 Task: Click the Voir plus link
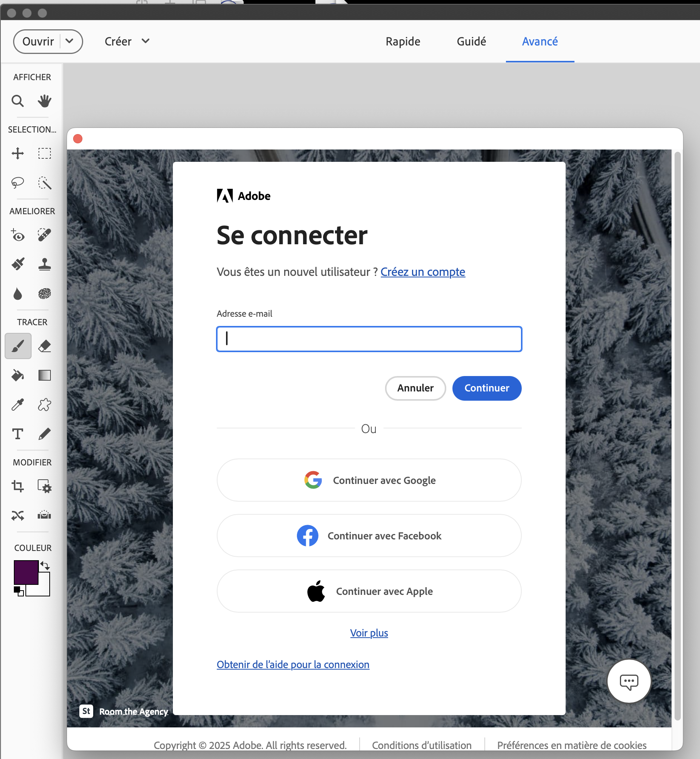pos(369,633)
